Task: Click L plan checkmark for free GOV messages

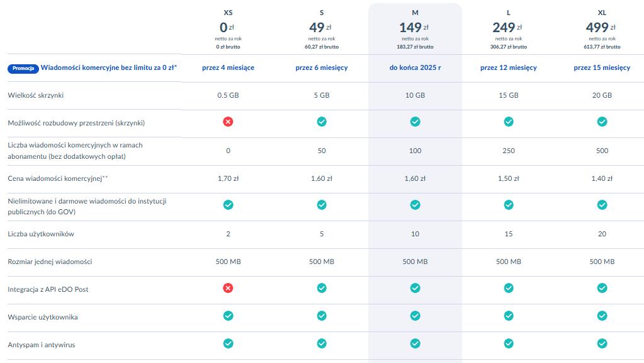Action: click(x=509, y=205)
